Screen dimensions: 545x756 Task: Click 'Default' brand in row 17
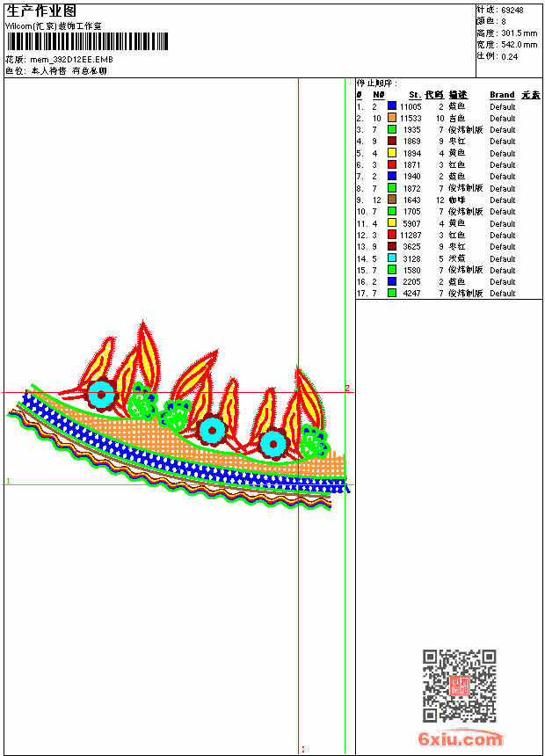(503, 294)
